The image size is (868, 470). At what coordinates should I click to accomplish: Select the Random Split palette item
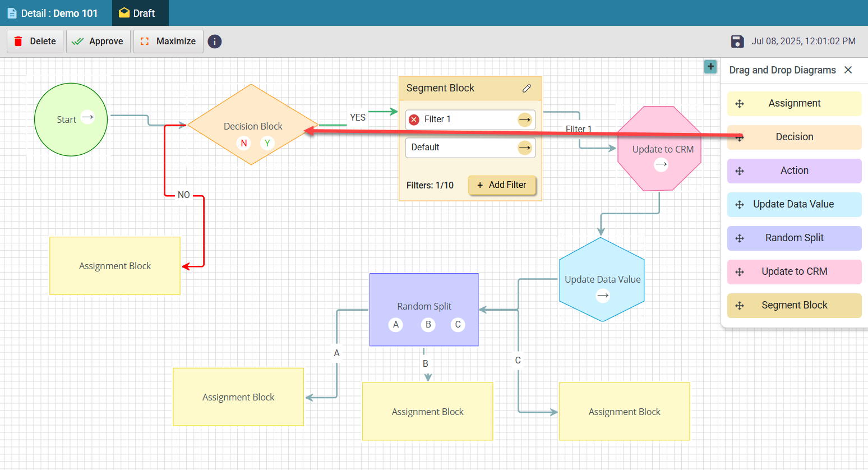pyautogui.click(x=795, y=238)
